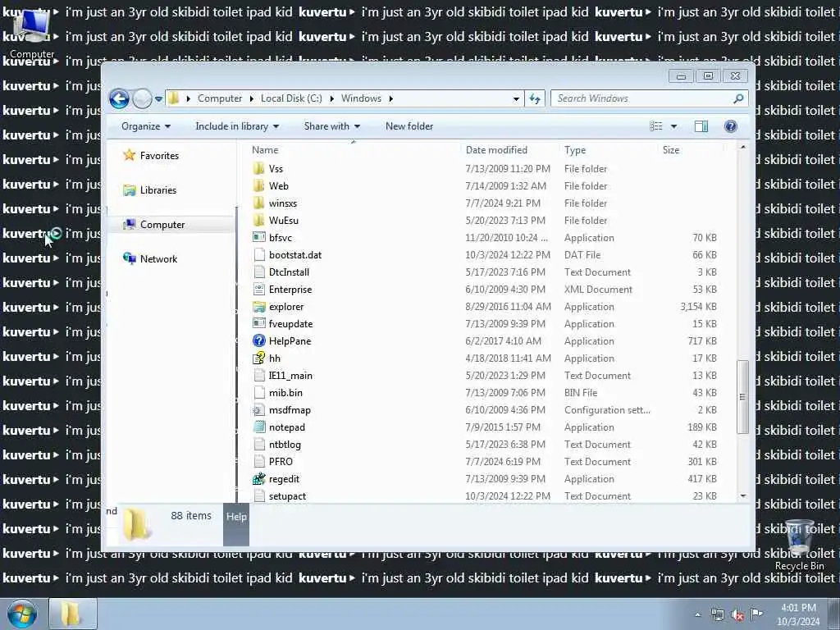Toggle the preview pane button
Screen dimensions: 840x630
point(701,126)
